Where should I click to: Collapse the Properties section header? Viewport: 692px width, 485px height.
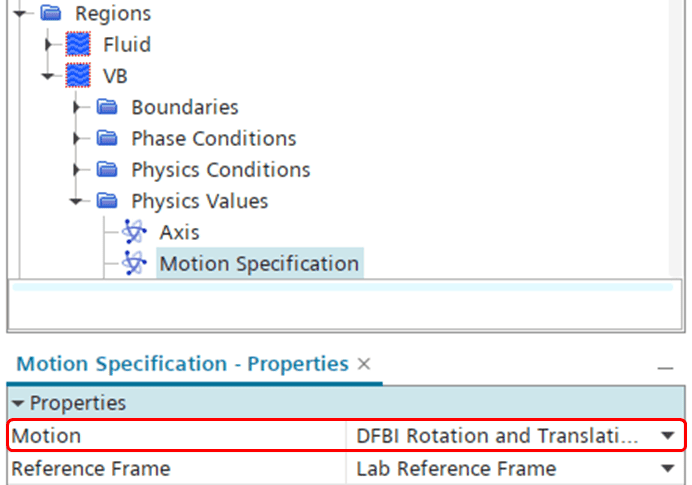click(x=18, y=404)
